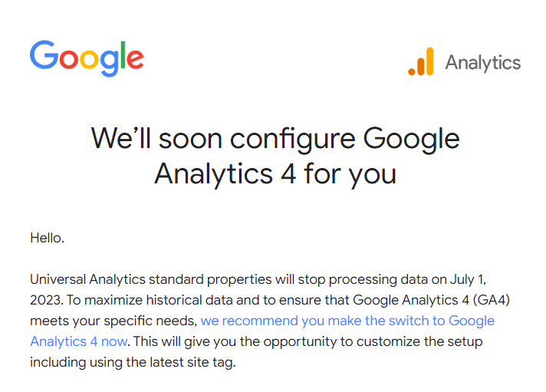This screenshot has width=546, height=392.
Task: Click the final red e in the Google logo
Action: point(134,60)
